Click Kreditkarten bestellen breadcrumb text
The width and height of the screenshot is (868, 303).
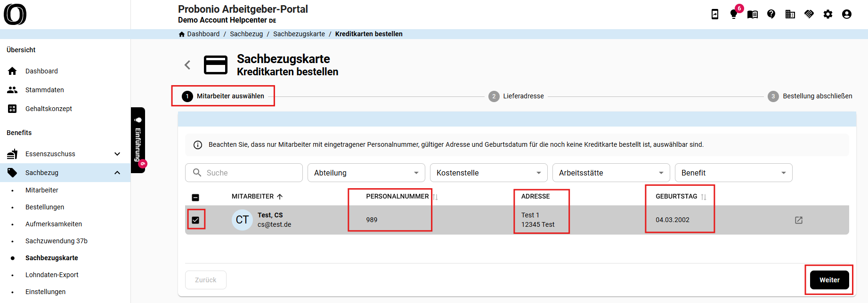click(x=369, y=34)
